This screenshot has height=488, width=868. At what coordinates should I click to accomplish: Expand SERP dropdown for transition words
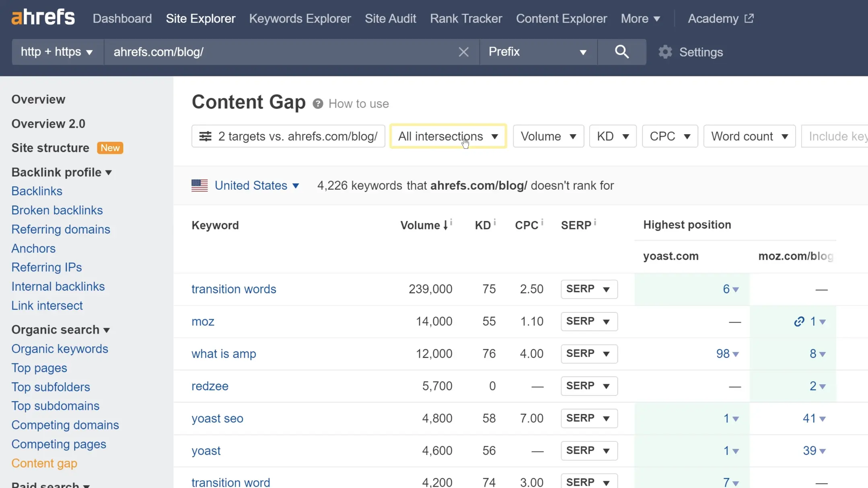589,289
